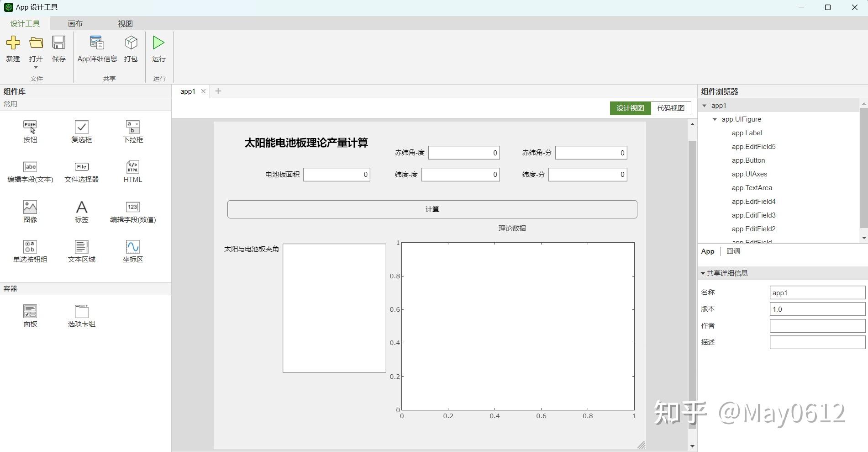Add a new tab with the plus button
Viewport: 868px width, 452px height.
[x=218, y=91]
